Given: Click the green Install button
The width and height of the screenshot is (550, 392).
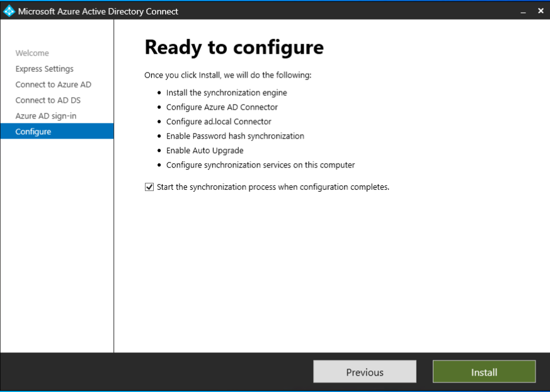Looking at the screenshot, I should pyautogui.click(x=484, y=372).
